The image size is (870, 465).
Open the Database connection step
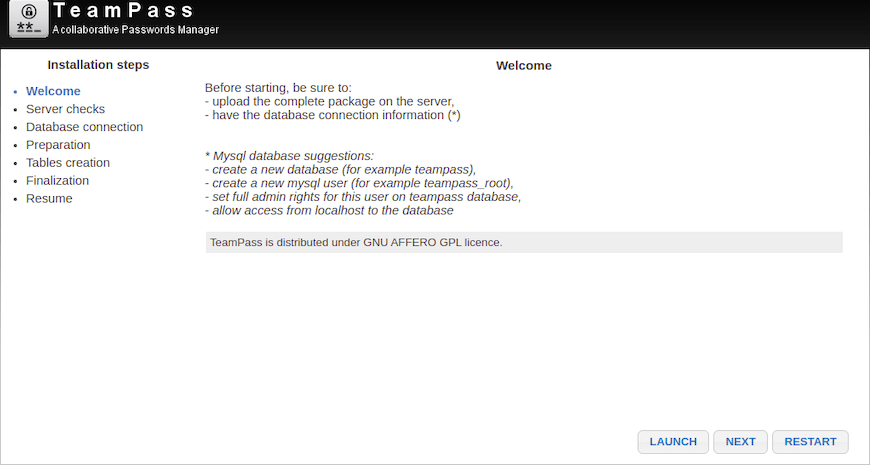84,127
